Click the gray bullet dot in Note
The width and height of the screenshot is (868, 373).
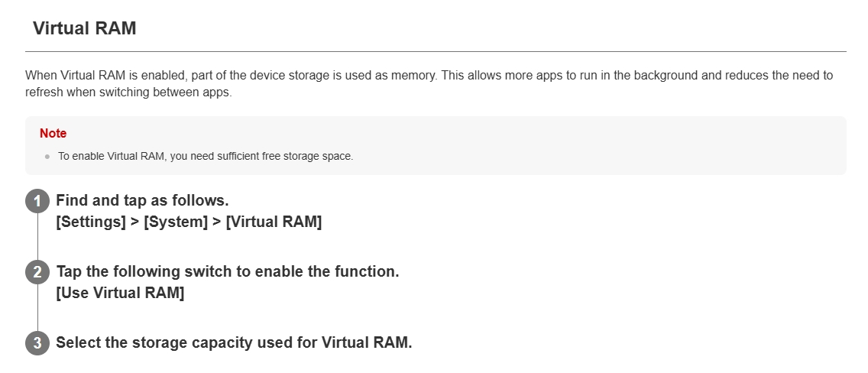[47, 157]
